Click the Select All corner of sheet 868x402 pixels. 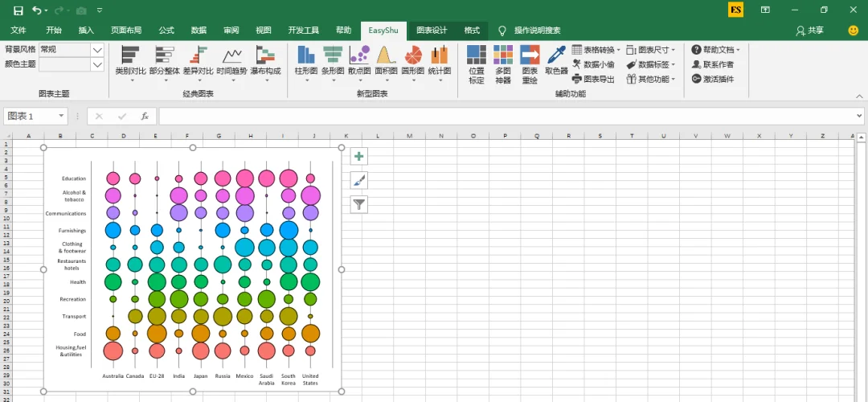[6, 136]
